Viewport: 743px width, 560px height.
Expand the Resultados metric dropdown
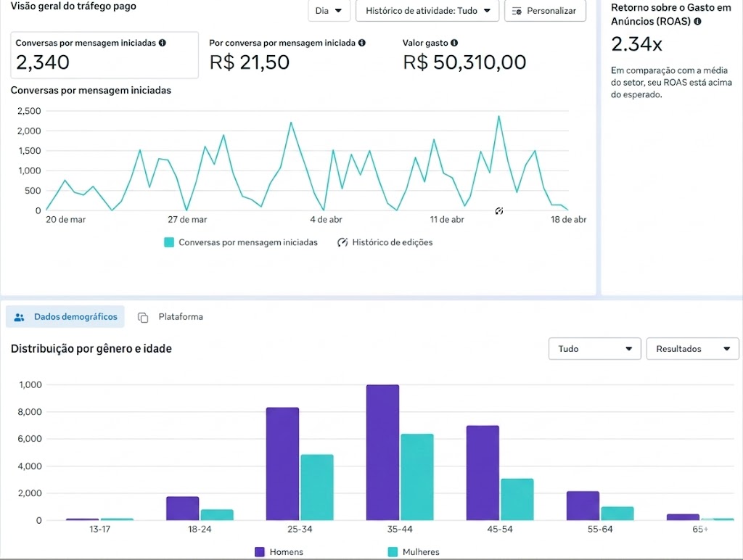[x=692, y=349]
